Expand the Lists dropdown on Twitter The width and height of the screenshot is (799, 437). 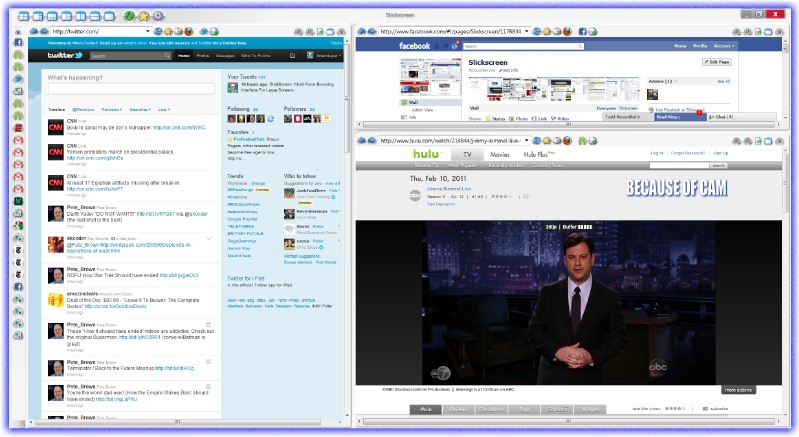164,110
